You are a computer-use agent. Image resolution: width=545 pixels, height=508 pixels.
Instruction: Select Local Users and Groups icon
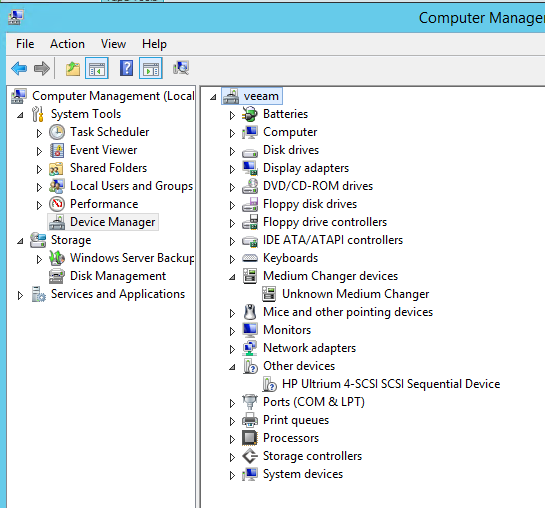pos(57,186)
